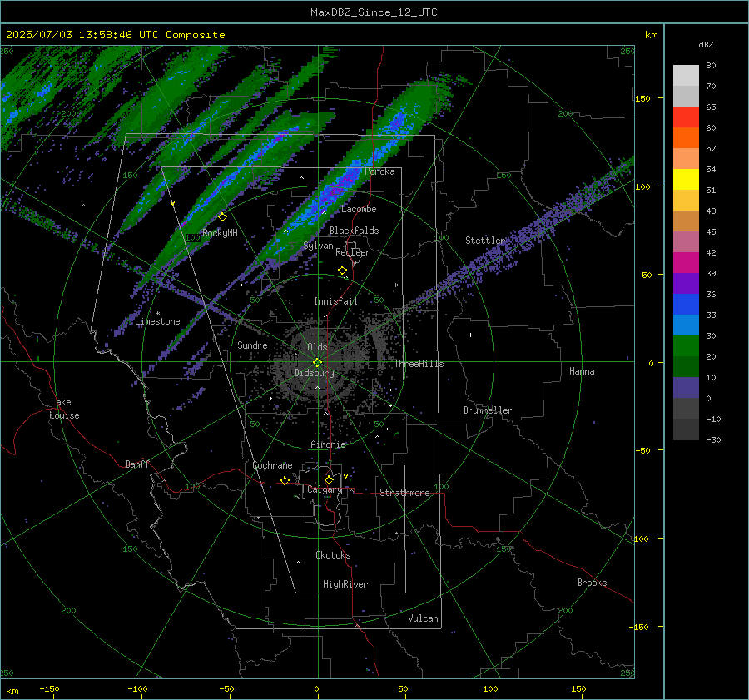Click the Calgary city label
749x700 pixels.
(325, 489)
